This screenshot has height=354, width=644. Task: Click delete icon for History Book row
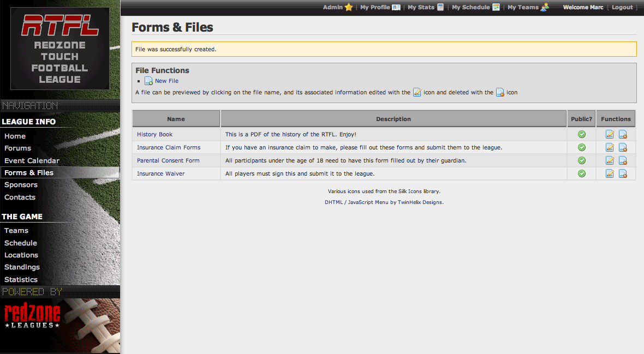623,134
